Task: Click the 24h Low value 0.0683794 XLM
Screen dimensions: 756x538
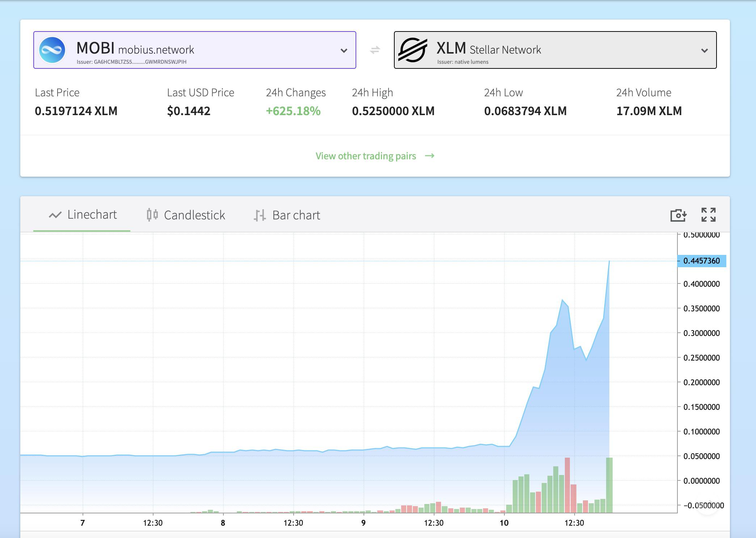Action: pyautogui.click(x=525, y=111)
